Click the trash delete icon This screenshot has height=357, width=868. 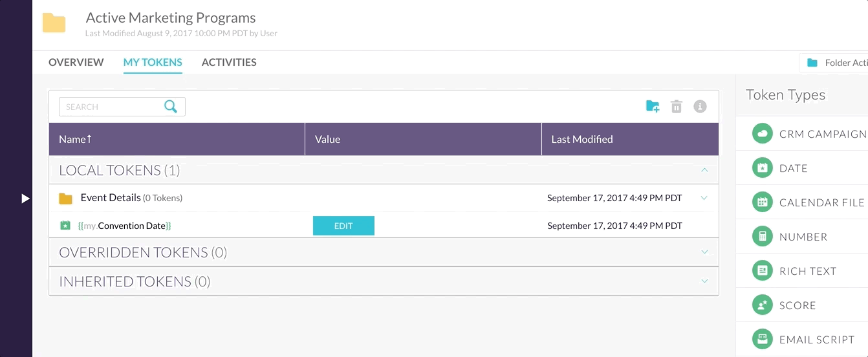click(677, 107)
